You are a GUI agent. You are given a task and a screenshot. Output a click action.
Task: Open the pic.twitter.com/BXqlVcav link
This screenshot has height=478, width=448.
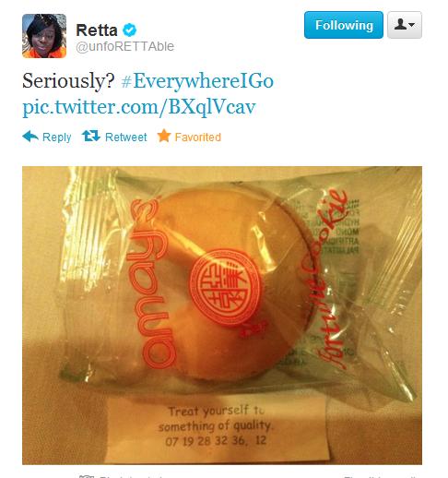(139, 107)
